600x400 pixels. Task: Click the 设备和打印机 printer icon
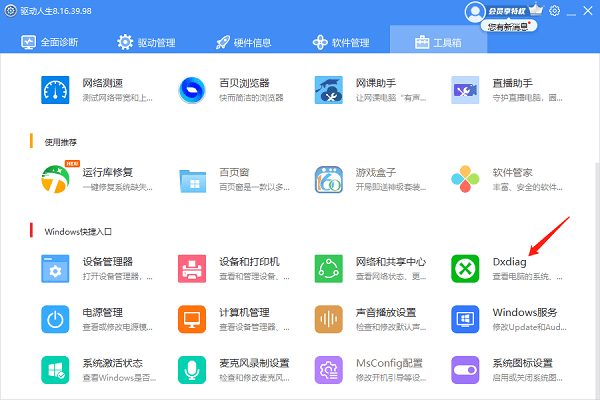192,269
